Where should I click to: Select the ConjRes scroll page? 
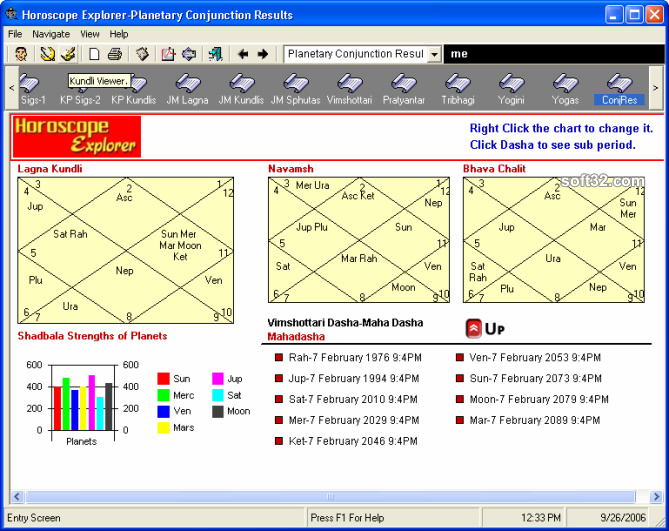(x=620, y=89)
